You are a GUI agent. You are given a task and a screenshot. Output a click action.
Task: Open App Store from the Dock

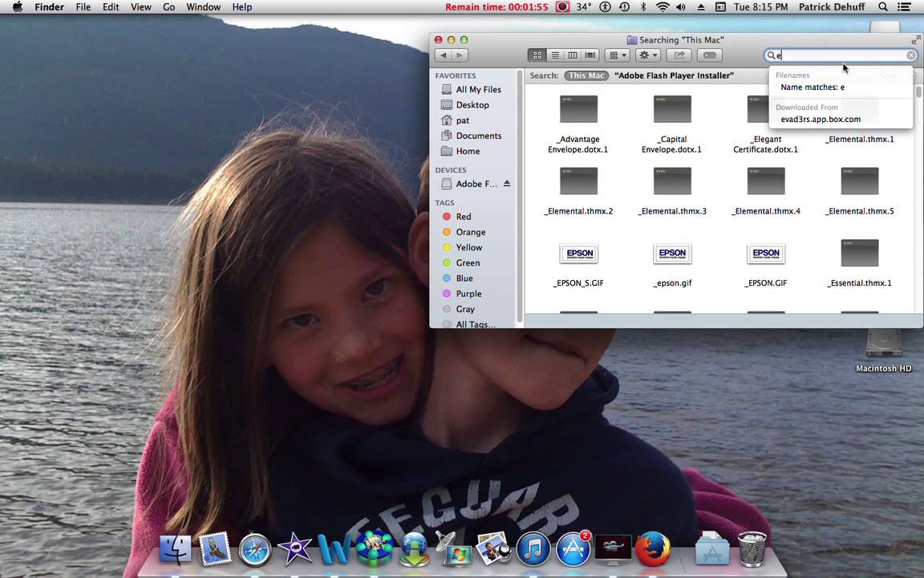(x=573, y=548)
